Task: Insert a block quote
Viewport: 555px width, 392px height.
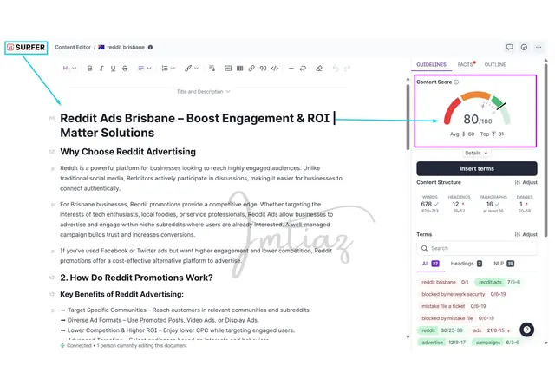Action: pos(263,69)
